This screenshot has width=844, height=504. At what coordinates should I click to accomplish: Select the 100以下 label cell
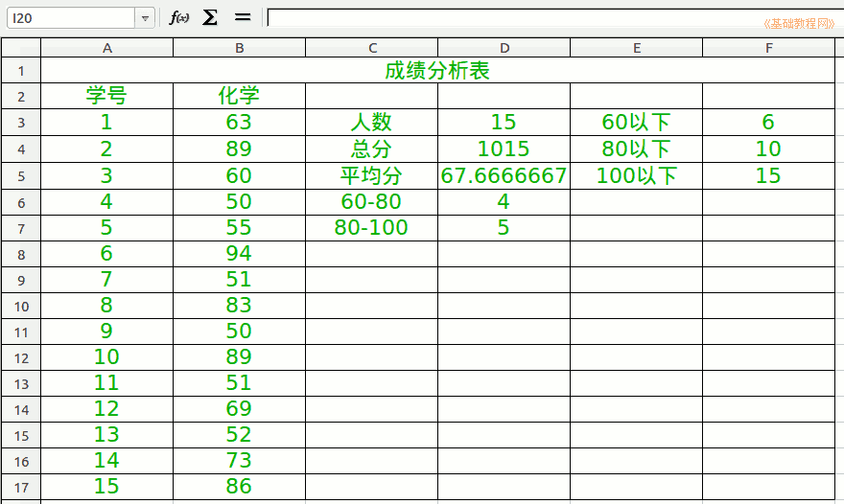(x=637, y=176)
